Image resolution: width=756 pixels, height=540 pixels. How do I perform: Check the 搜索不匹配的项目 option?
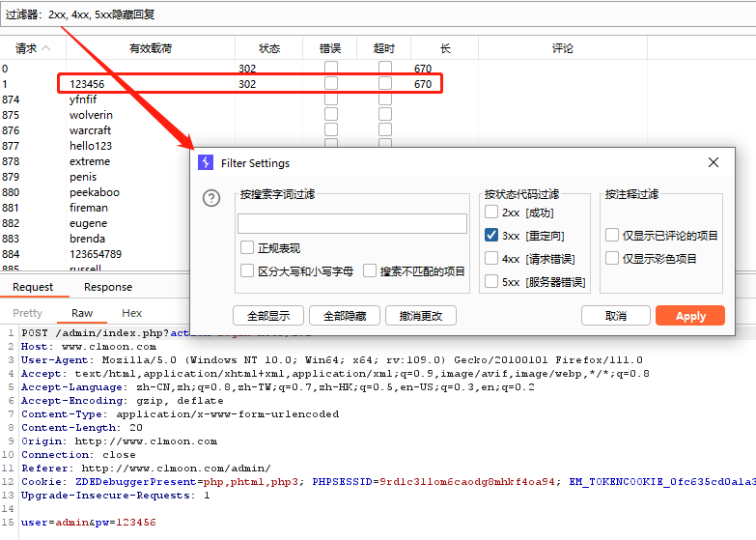(x=371, y=271)
